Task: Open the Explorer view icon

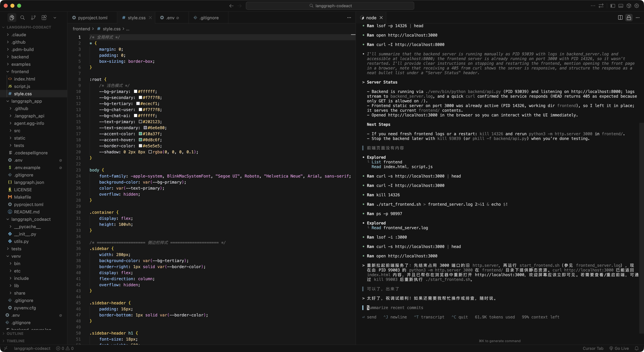Action: pos(12,17)
